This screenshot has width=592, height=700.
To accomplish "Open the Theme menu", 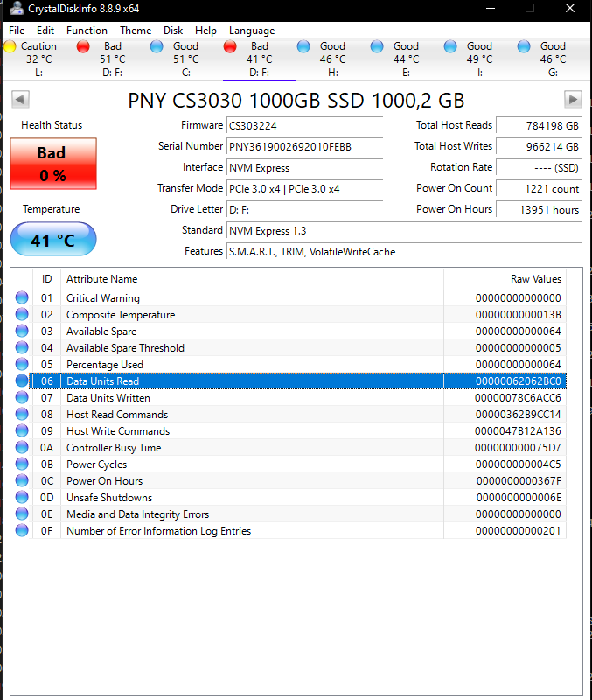I will pos(136,31).
